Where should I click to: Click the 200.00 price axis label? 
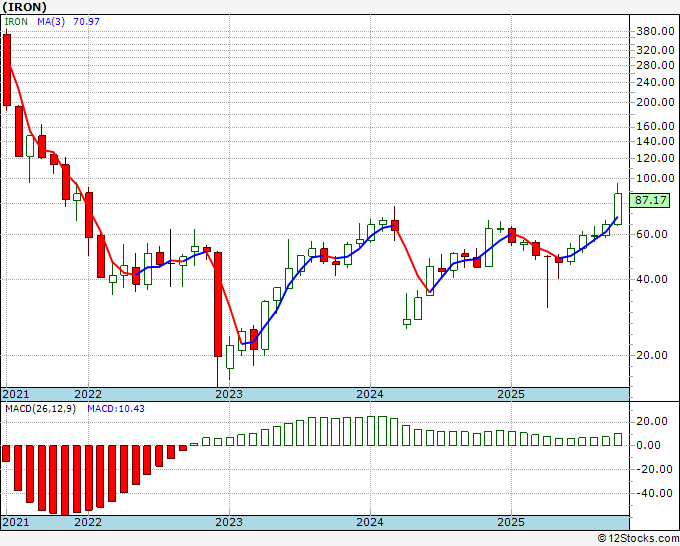point(655,102)
